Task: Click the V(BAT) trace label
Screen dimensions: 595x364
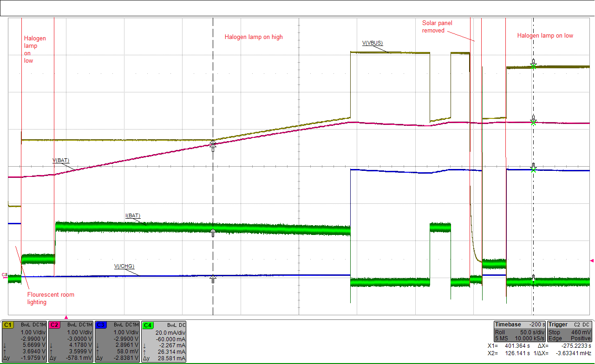Action: [x=60, y=160]
